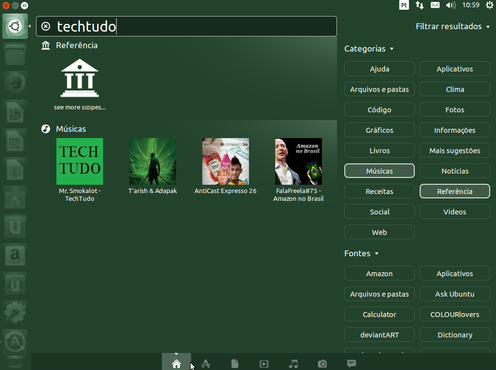Open the sound volume indicator
496x370 pixels.
click(x=451, y=5)
